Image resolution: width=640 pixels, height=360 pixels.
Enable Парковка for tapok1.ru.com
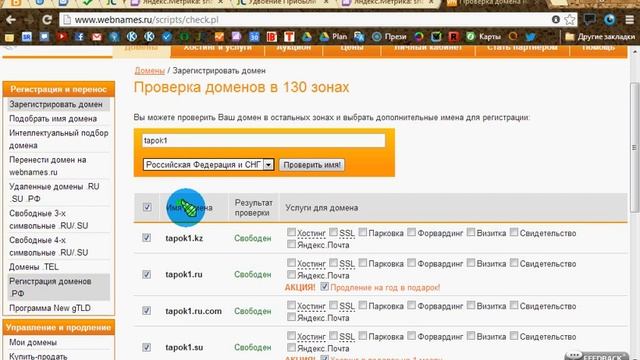click(x=363, y=305)
